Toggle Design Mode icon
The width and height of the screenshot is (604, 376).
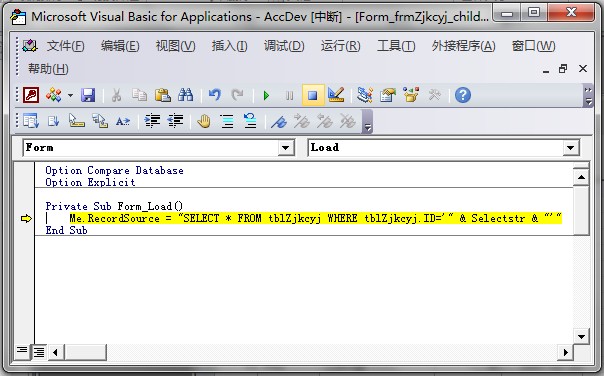tap(336, 95)
